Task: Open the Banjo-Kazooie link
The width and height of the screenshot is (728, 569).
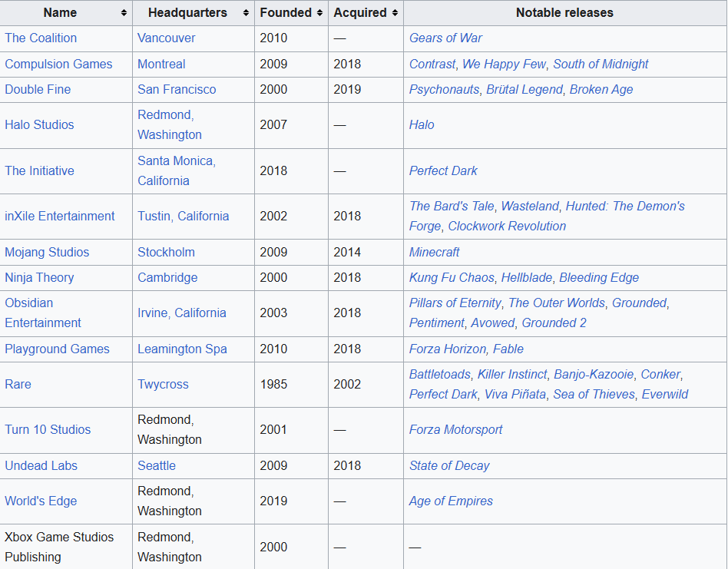Action: click(x=594, y=375)
